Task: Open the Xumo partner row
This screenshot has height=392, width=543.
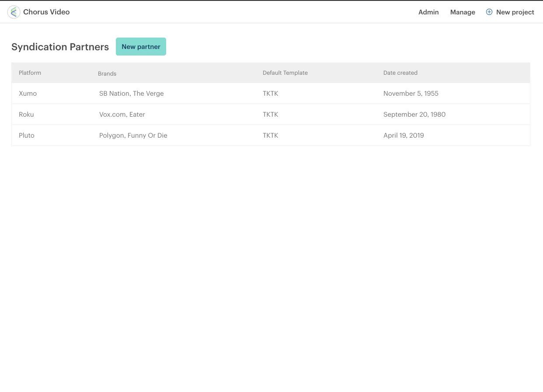Action: tap(271, 94)
